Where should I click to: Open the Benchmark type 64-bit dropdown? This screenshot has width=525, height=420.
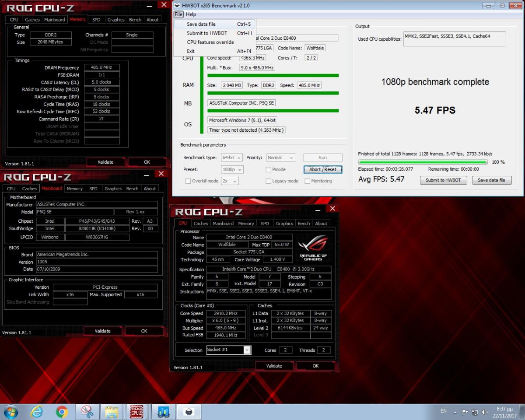[232, 157]
